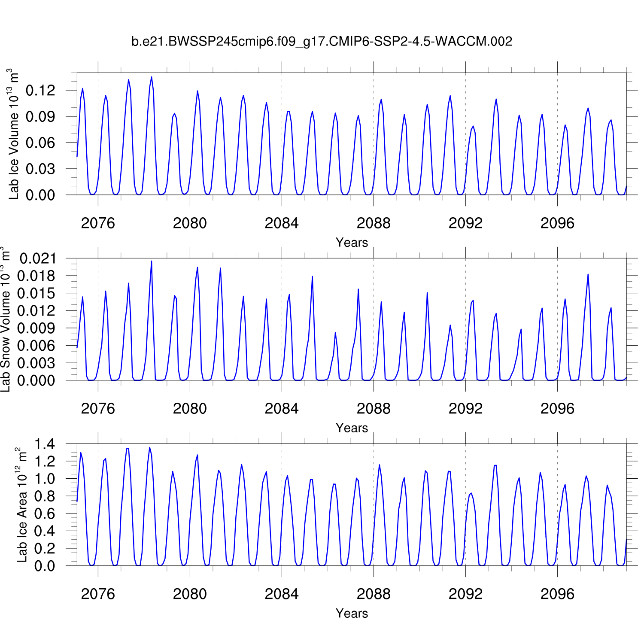This screenshot has height=644, width=644.
Task: Click the Years label under the bottom plot
Action: coord(352,614)
